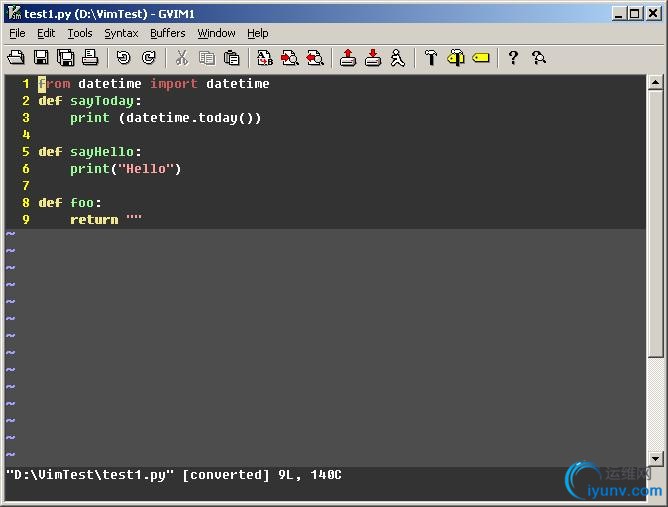Open the Help menu
Viewport: 668px width, 507px height.
coord(258,33)
